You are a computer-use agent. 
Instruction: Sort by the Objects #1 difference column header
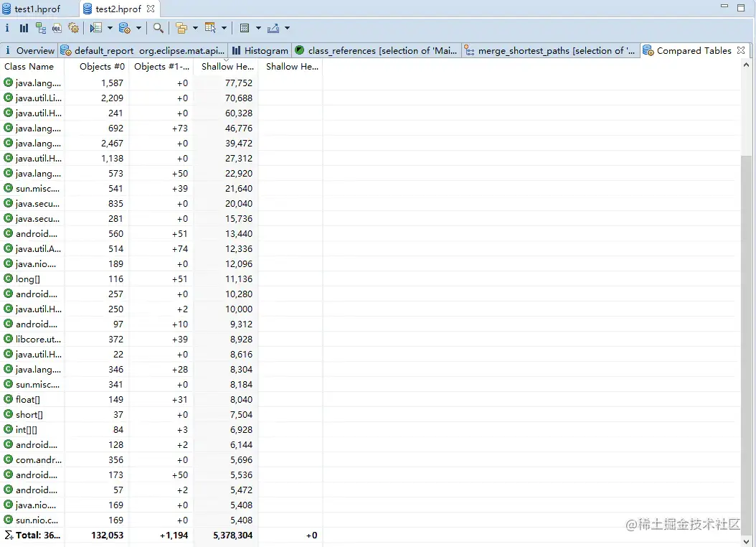[x=161, y=67]
